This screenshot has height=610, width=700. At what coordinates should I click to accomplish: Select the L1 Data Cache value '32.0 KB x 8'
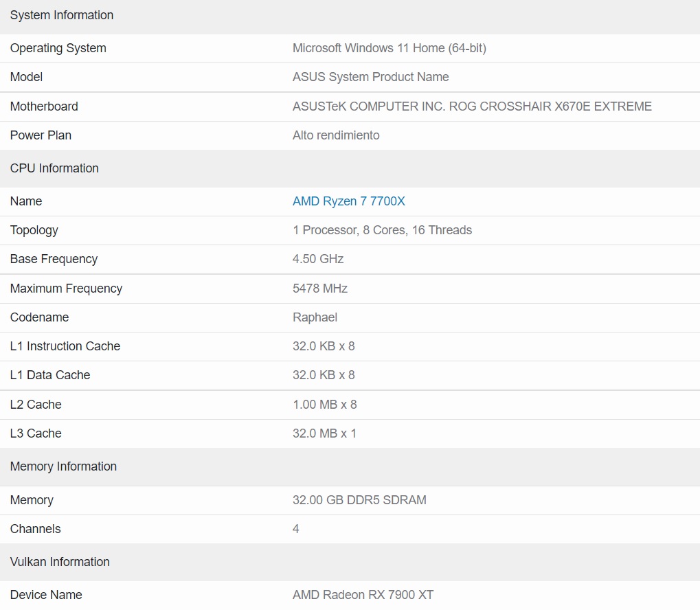(x=324, y=375)
